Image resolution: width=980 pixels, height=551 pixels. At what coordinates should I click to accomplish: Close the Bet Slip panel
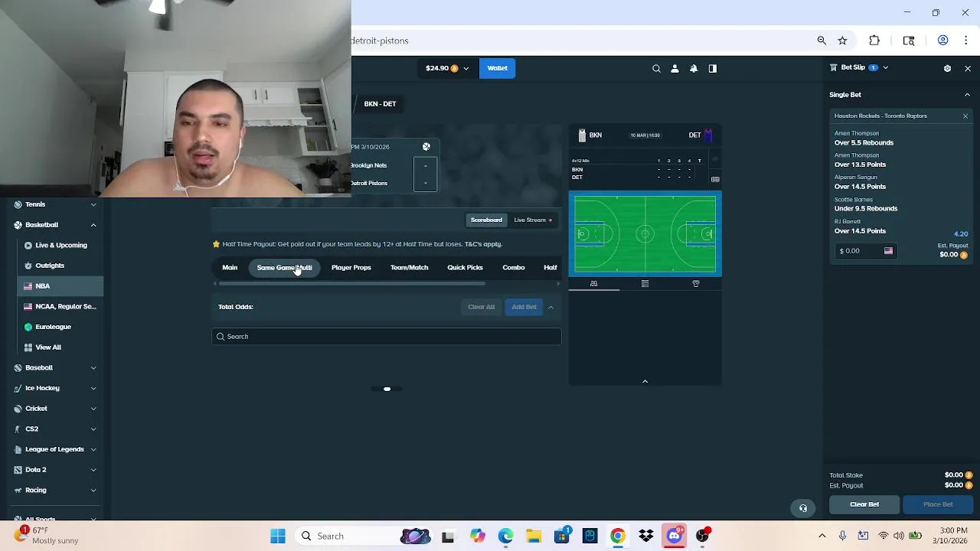[968, 68]
